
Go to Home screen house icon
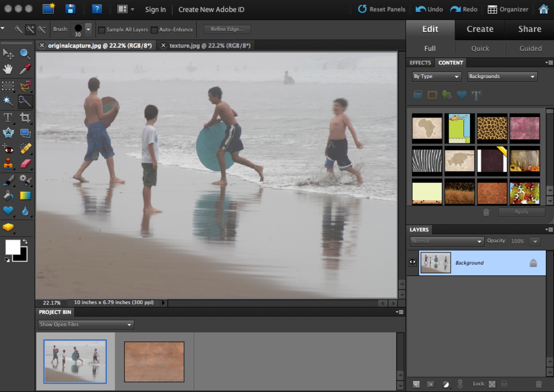coord(544,9)
